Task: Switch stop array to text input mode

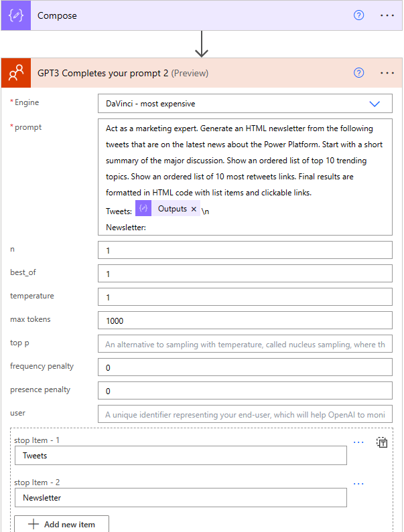Action: pyautogui.click(x=382, y=442)
